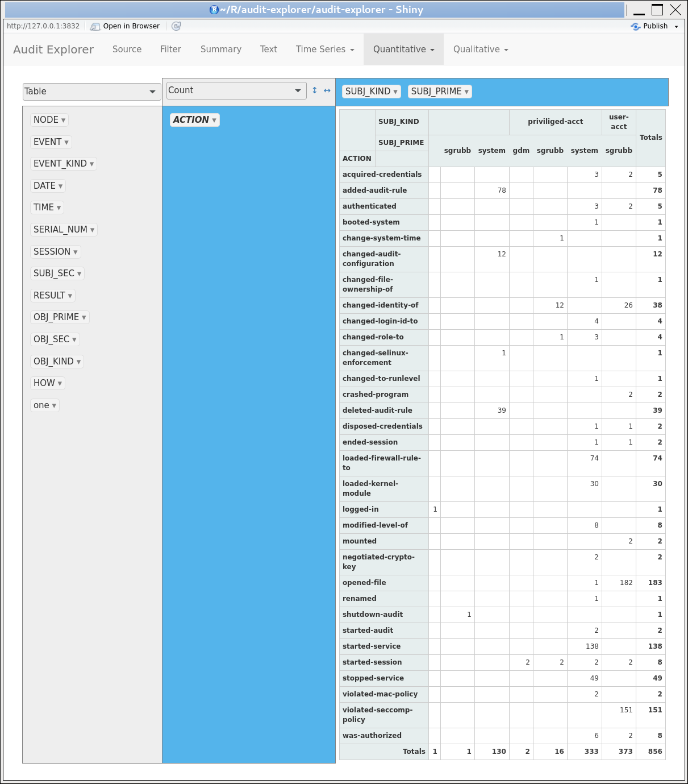The height and width of the screenshot is (784, 688).
Task: Expand the HOW attribute filter
Action: click(60, 383)
